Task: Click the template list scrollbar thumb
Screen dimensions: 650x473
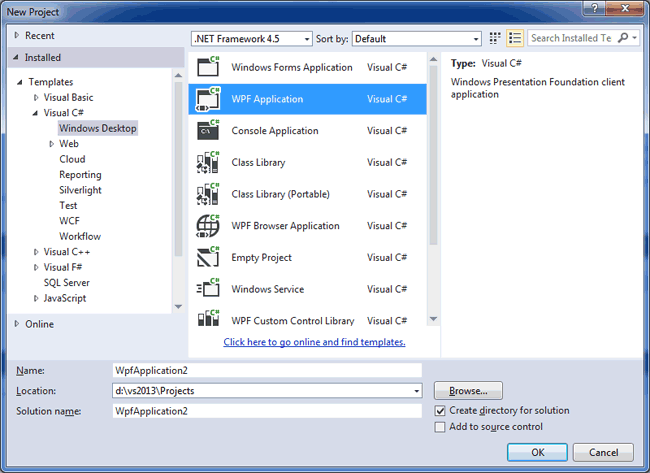Action: [x=433, y=155]
